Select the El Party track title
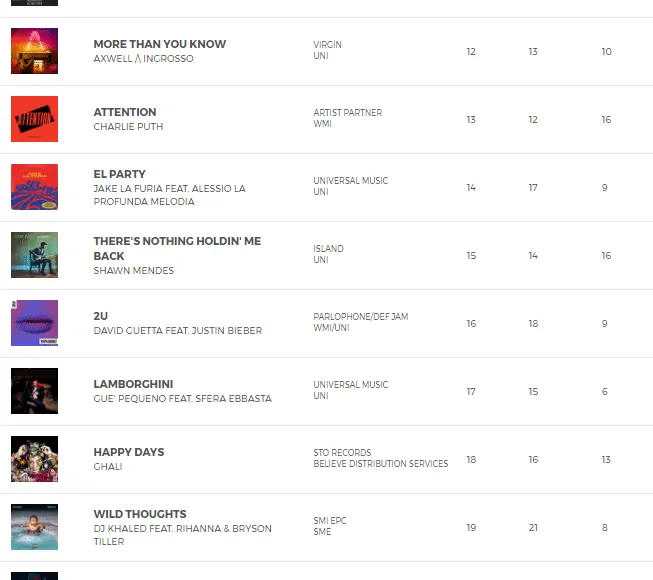653x580 pixels. pyautogui.click(x=119, y=174)
